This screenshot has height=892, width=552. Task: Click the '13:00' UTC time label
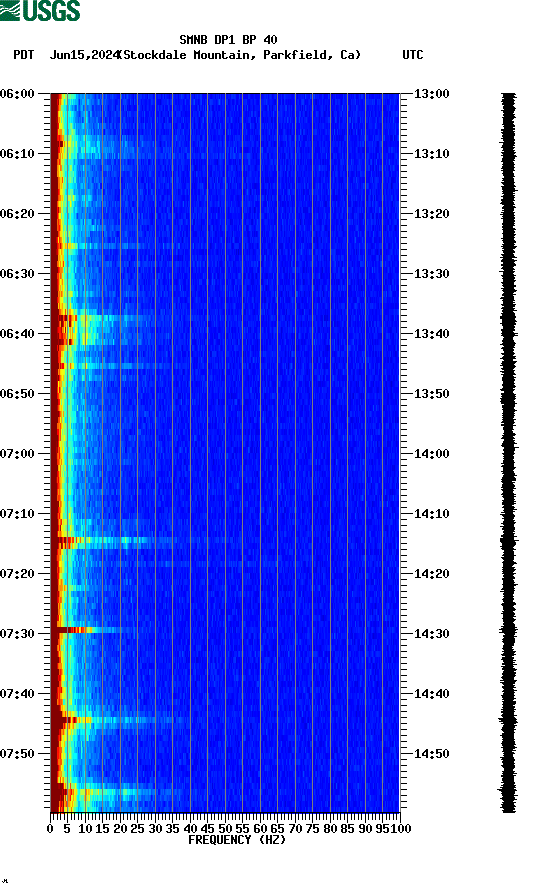431,94
